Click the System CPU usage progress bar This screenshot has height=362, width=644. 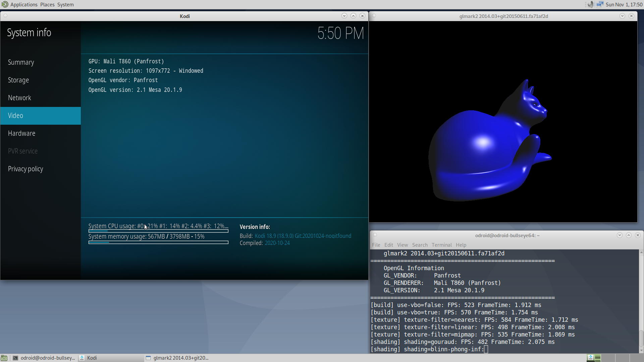(158, 231)
